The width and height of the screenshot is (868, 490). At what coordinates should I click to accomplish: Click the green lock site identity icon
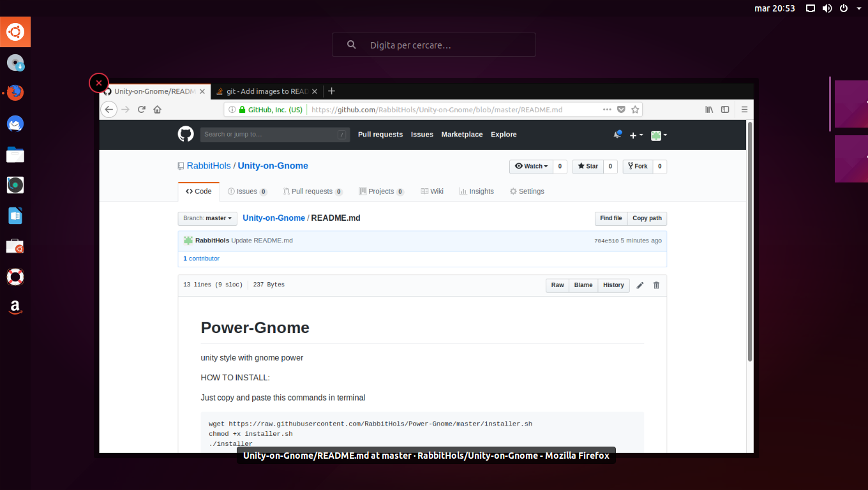point(243,110)
